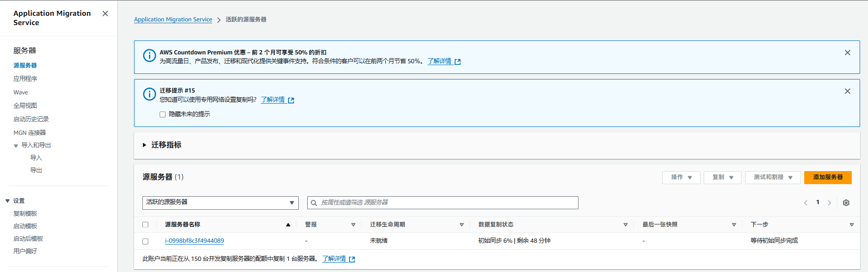Click the sort arrow on 数据复制状态 column
Image resolution: width=868 pixels, height=272 pixels.
click(x=625, y=225)
